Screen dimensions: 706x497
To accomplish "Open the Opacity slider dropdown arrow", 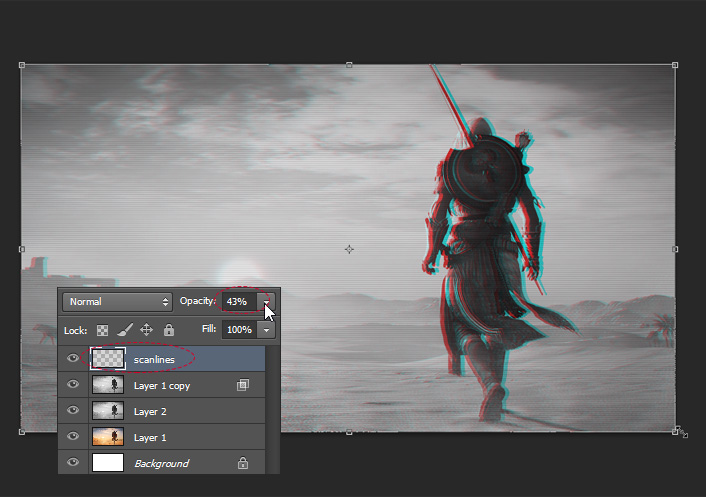I will point(266,302).
